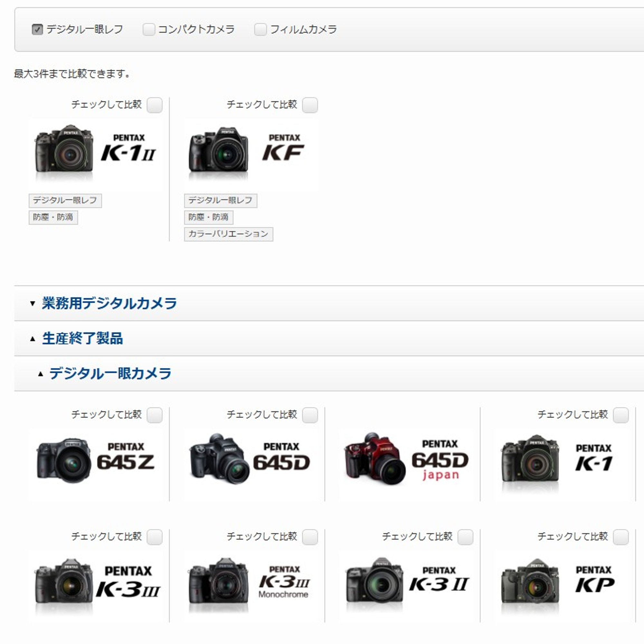Tick compare checkbox for PENTAX 645Z
The width and height of the screenshot is (644, 644).
[155, 415]
